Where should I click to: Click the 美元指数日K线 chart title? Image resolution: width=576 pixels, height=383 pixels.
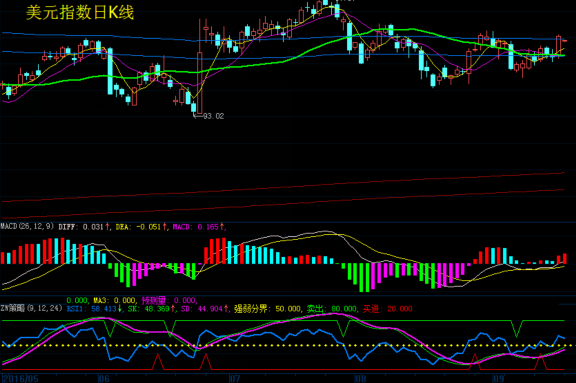click(80, 13)
